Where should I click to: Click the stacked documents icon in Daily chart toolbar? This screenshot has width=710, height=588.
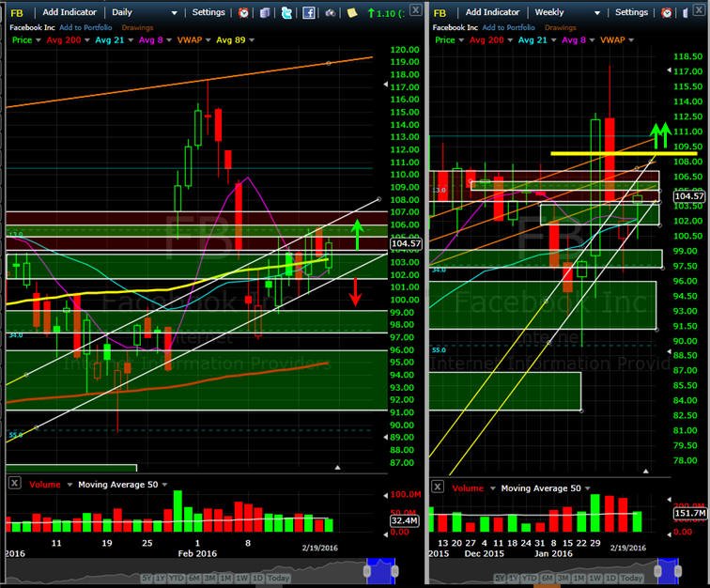266,13
